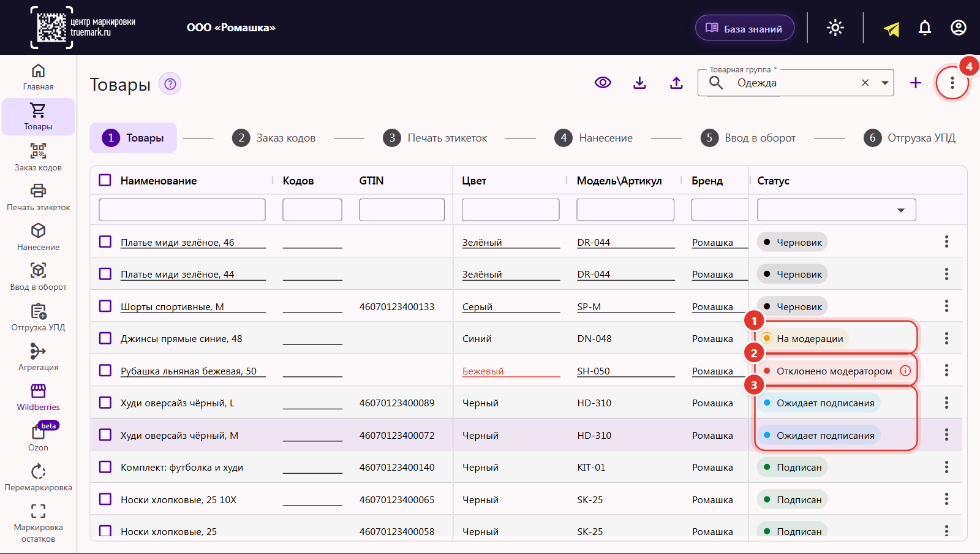
Task: Switch to step 6 Отгрузка УПД
Action: (x=910, y=138)
